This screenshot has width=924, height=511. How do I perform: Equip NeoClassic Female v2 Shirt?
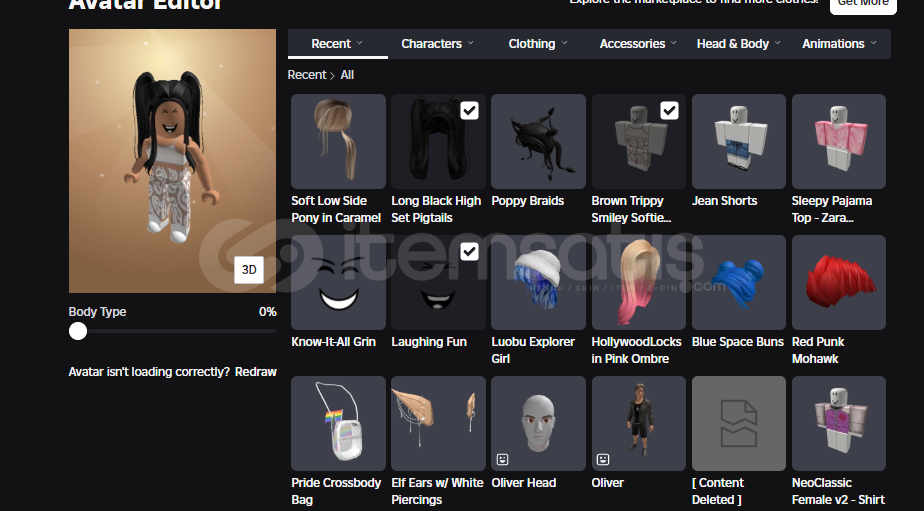coord(839,423)
